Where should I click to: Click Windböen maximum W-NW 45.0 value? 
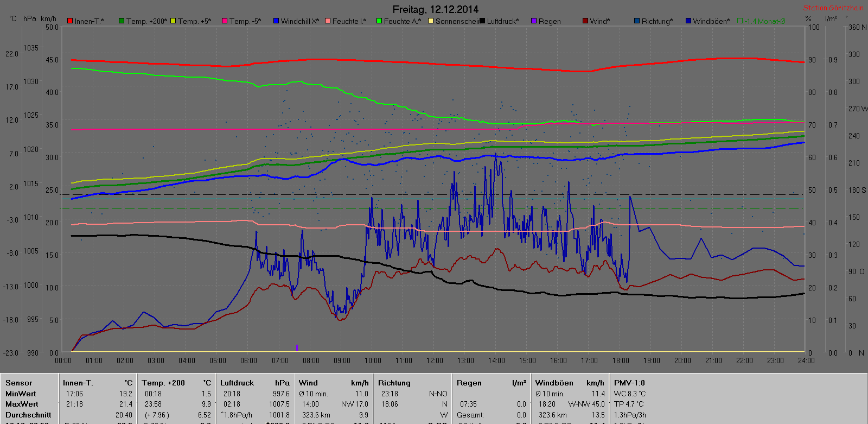[586, 404]
